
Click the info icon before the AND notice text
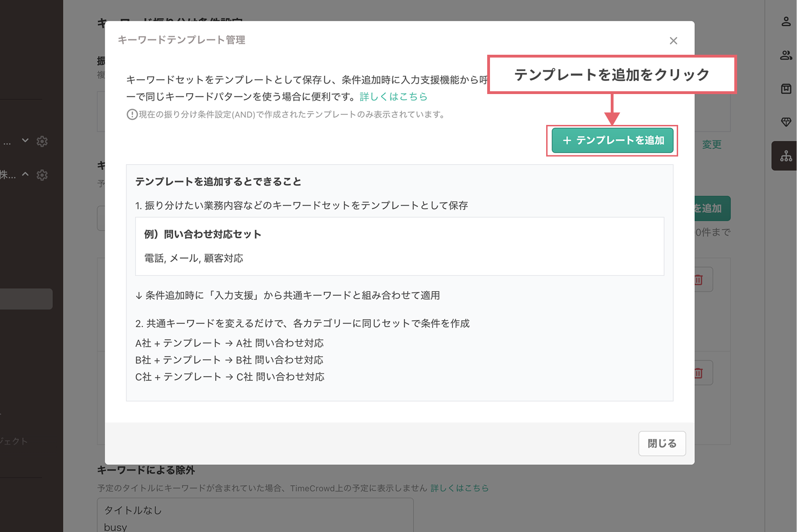coord(132,114)
